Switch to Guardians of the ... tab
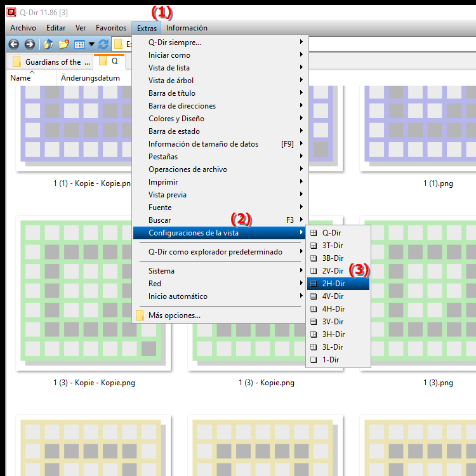Viewport: 476px width, 476px height. [x=50, y=62]
